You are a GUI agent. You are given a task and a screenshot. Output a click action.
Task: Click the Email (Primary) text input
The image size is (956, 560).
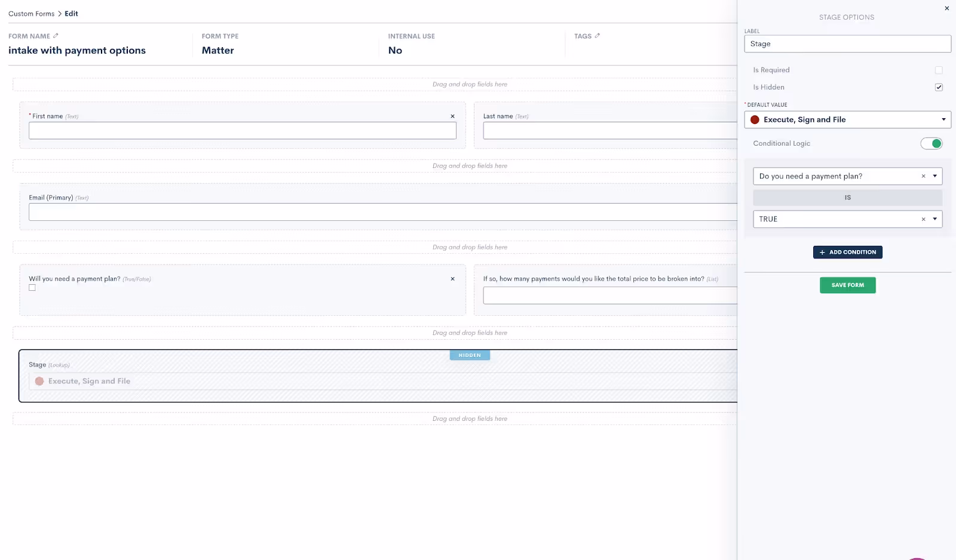[383, 212]
